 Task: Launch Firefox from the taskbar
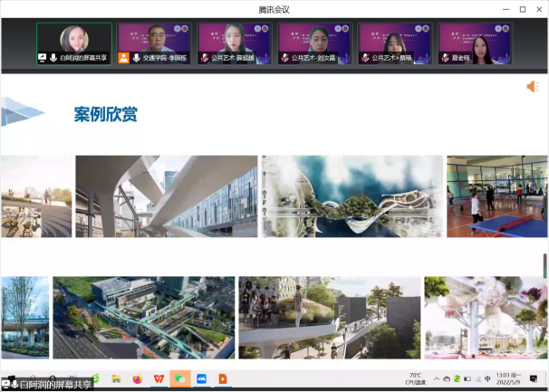[138, 378]
